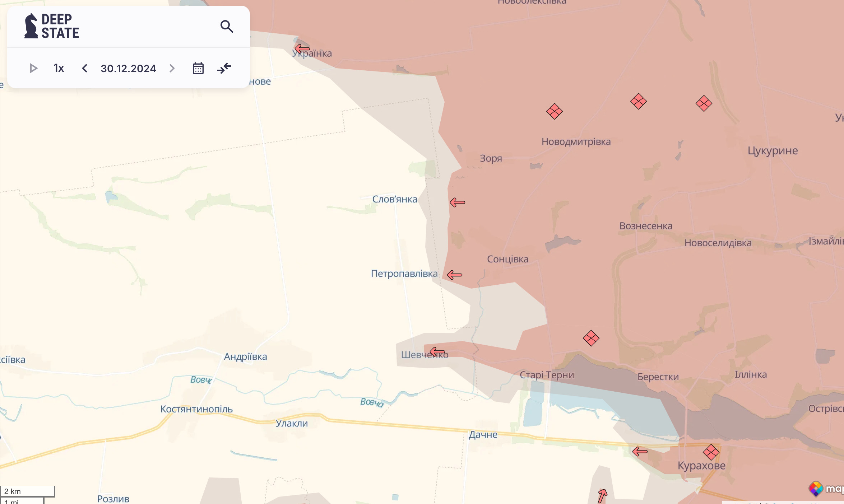Open the calendar date picker
This screenshot has width=844, height=504.
[198, 68]
